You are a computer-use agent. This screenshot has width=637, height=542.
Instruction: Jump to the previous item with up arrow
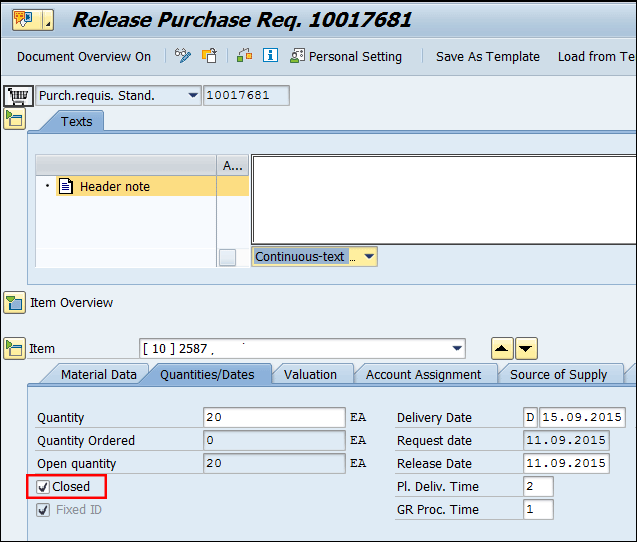coord(502,348)
